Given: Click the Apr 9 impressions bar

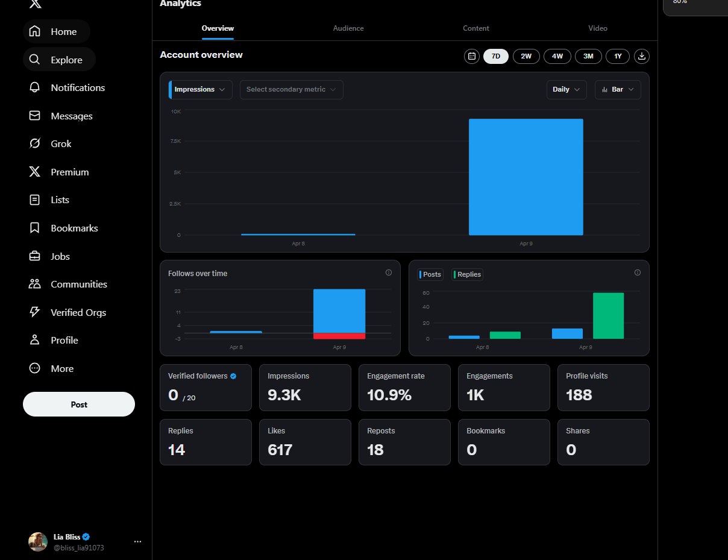Looking at the screenshot, I should click(x=526, y=177).
